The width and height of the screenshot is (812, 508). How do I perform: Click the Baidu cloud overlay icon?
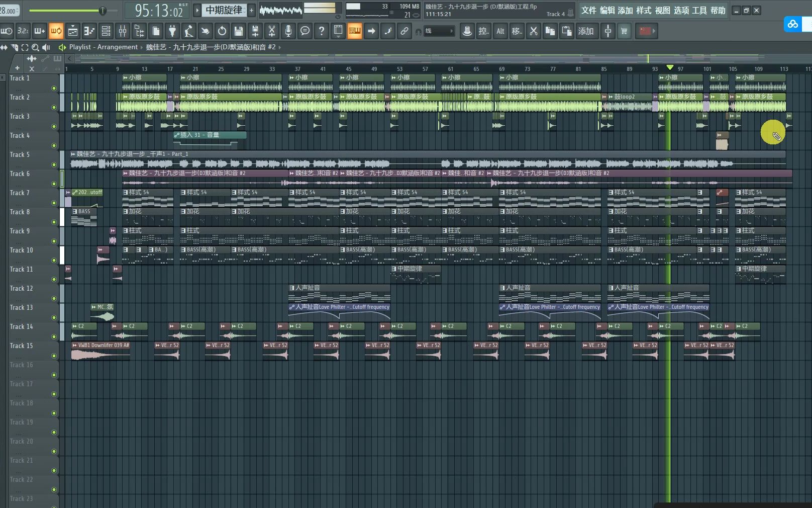(792, 24)
